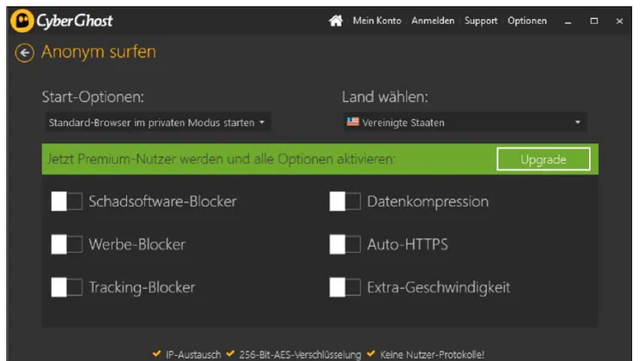
Task: Toggle the Datenkompression switch
Action: point(345,202)
